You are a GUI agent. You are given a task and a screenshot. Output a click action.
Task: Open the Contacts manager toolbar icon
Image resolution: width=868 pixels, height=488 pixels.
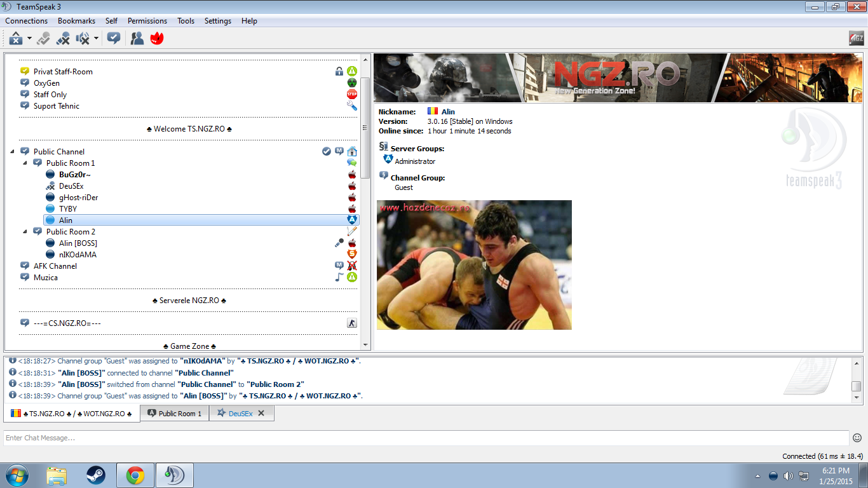pyautogui.click(x=137, y=39)
